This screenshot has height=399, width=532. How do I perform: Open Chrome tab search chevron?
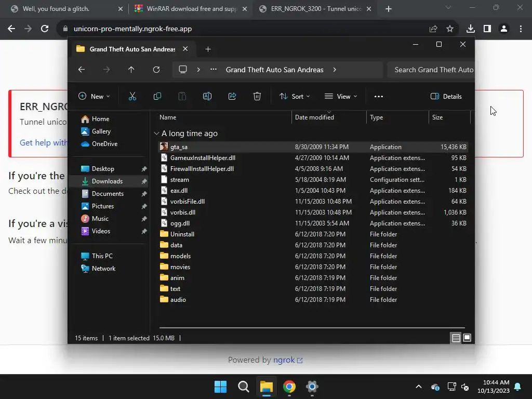448,7
